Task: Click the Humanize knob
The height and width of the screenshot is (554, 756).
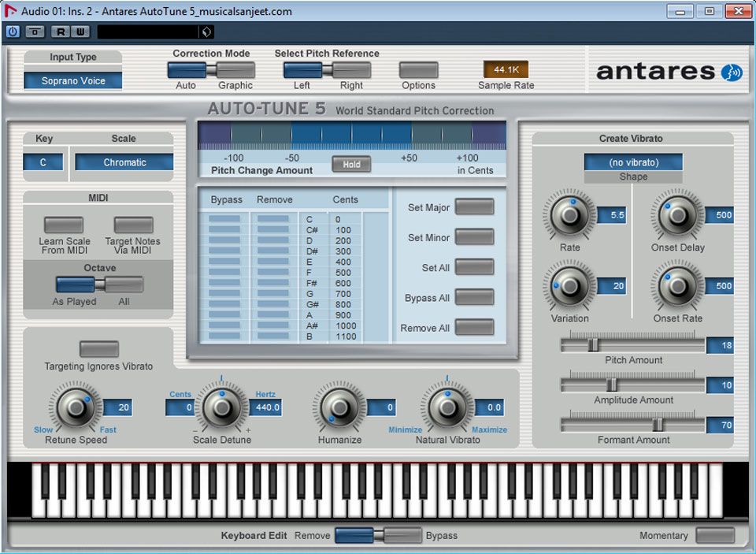Action: click(339, 407)
